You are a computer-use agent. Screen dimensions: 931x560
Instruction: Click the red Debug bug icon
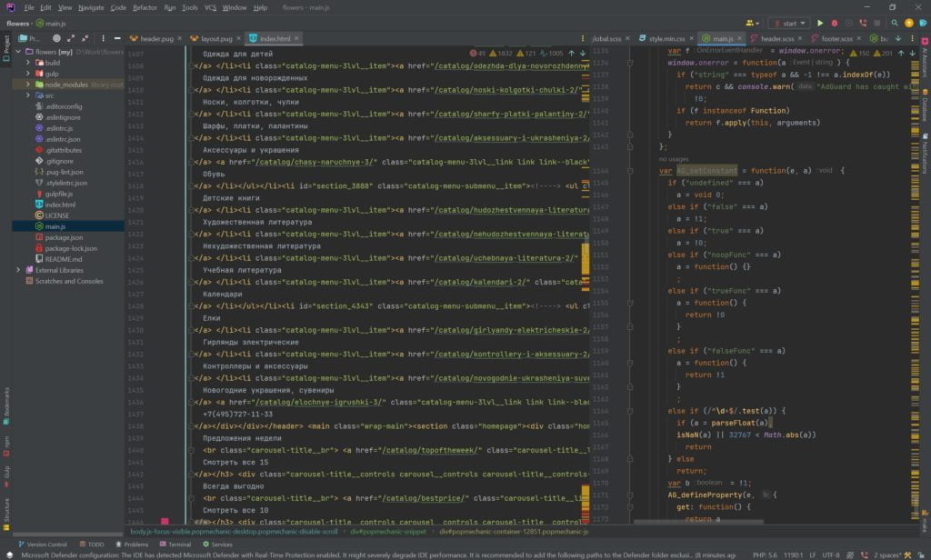click(x=833, y=23)
